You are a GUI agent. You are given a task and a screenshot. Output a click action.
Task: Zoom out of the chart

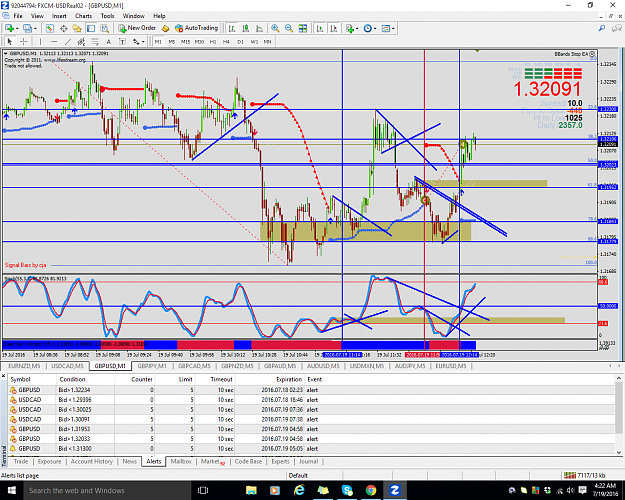pyautogui.click(x=289, y=28)
